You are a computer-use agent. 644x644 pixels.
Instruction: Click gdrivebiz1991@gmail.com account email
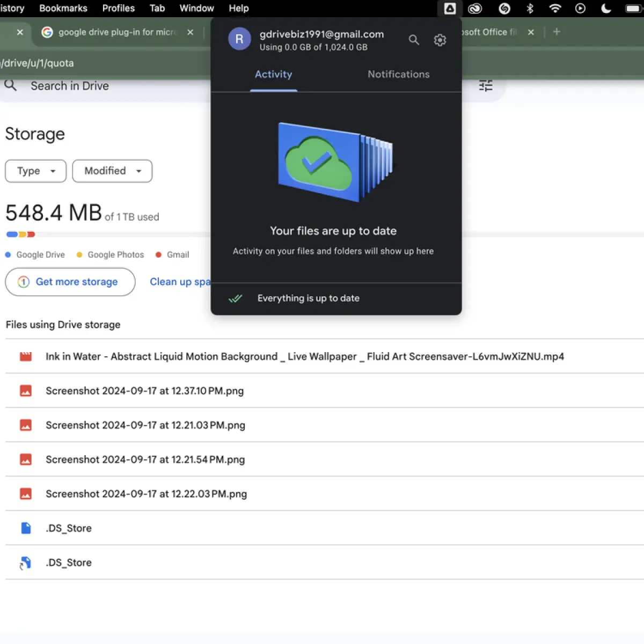(321, 34)
